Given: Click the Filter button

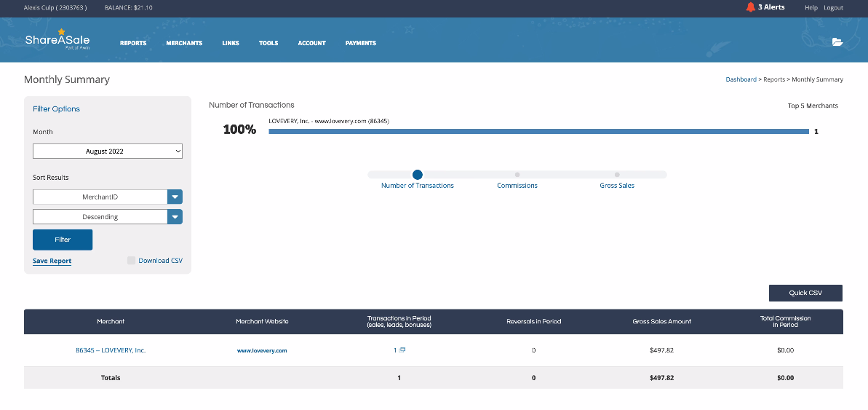Looking at the screenshot, I should click(x=63, y=240).
